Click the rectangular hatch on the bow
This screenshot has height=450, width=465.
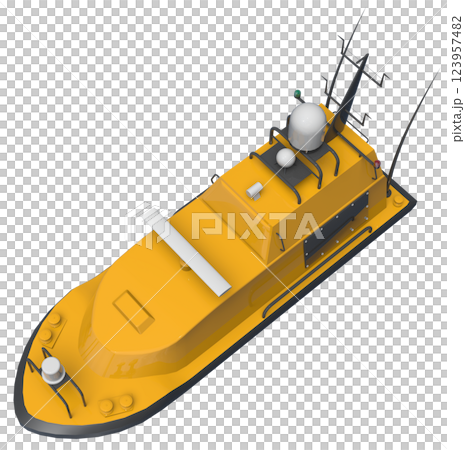click(134, 311)
